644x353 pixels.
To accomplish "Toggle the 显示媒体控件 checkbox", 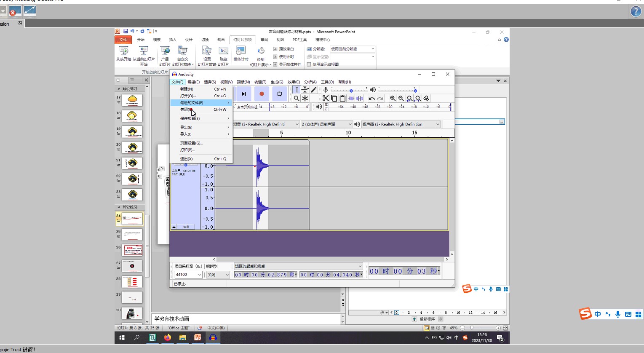I will pyautogui.click(x=275, y=64).
